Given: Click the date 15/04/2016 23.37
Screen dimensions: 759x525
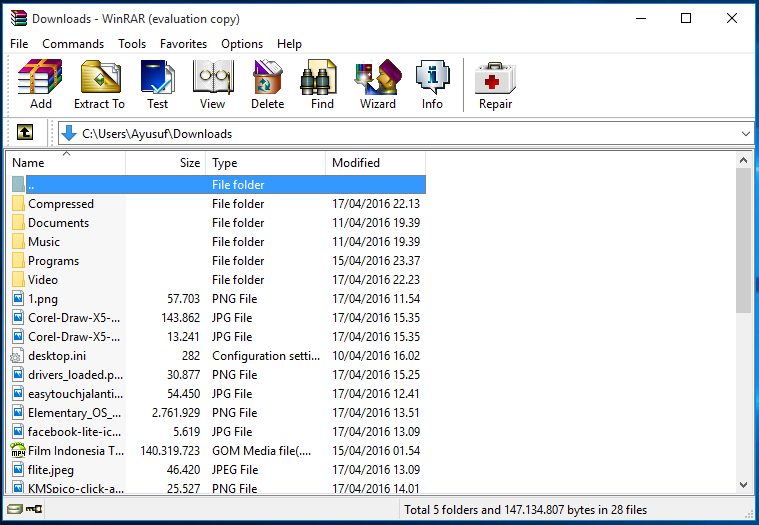Looking at the screenshot, I should pos(376,261).
